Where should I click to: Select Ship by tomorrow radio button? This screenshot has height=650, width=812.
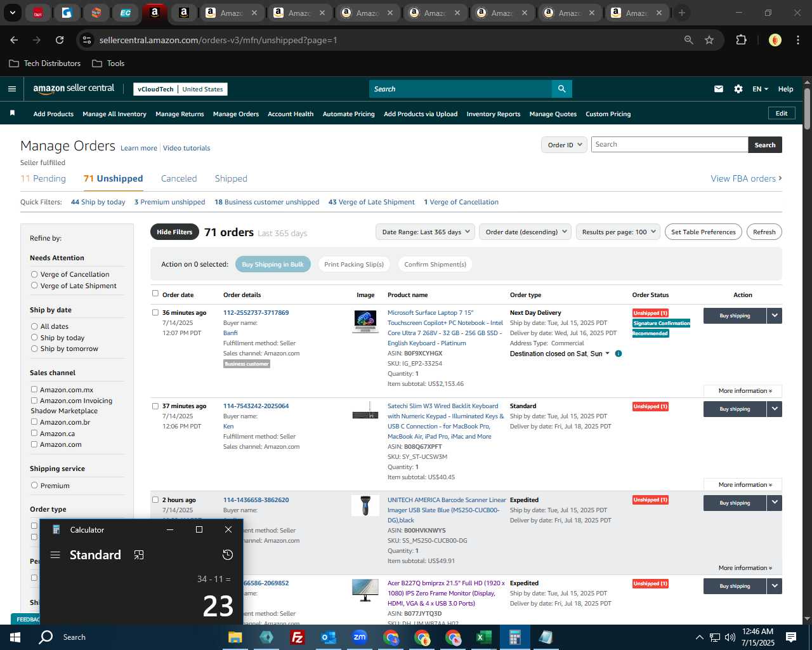pos(34,348)
